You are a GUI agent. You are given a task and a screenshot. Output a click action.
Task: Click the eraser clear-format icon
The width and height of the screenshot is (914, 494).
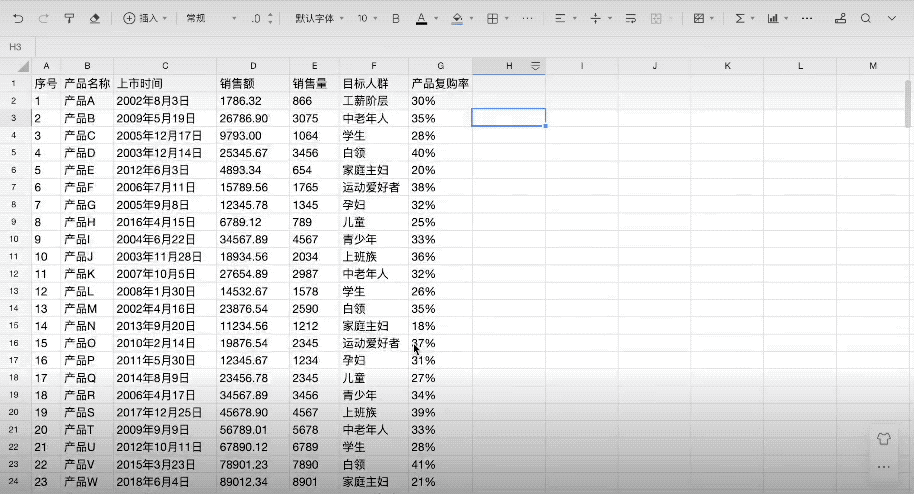tap(95, 18)
